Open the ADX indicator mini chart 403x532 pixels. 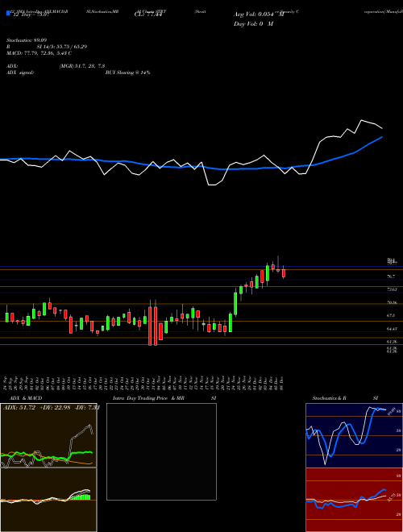click(x=48, y=435)
